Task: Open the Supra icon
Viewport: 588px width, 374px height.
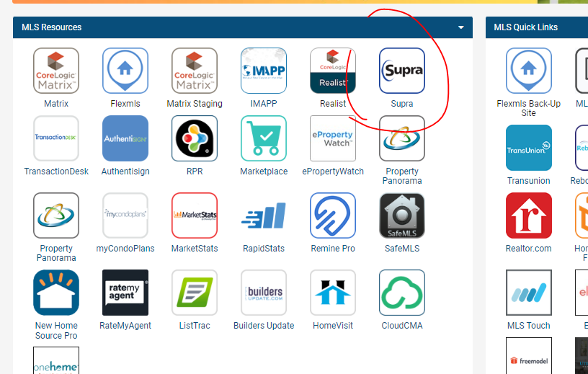Action: click(401, 71)
